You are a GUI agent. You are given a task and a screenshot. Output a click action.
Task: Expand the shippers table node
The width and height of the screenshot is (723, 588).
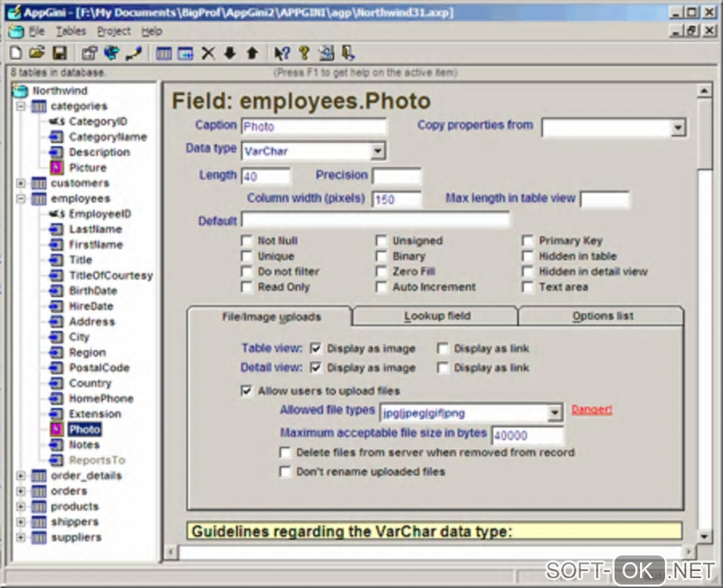21,522
